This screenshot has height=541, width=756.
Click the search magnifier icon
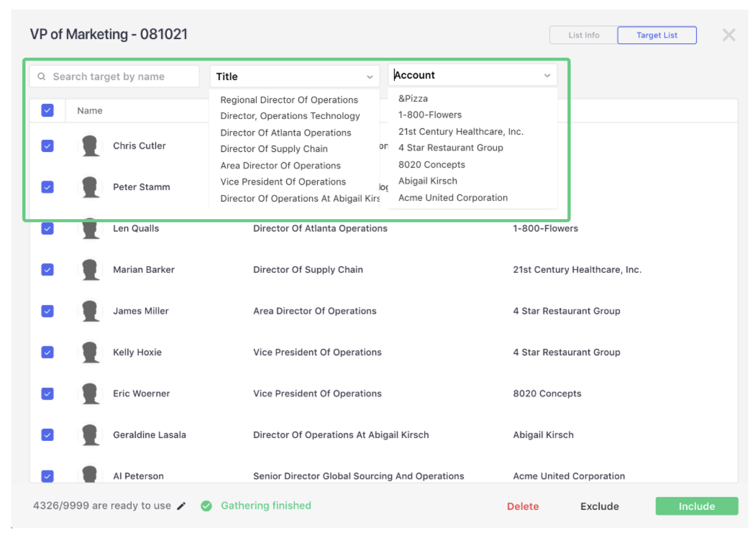click(x=42, y=76)
